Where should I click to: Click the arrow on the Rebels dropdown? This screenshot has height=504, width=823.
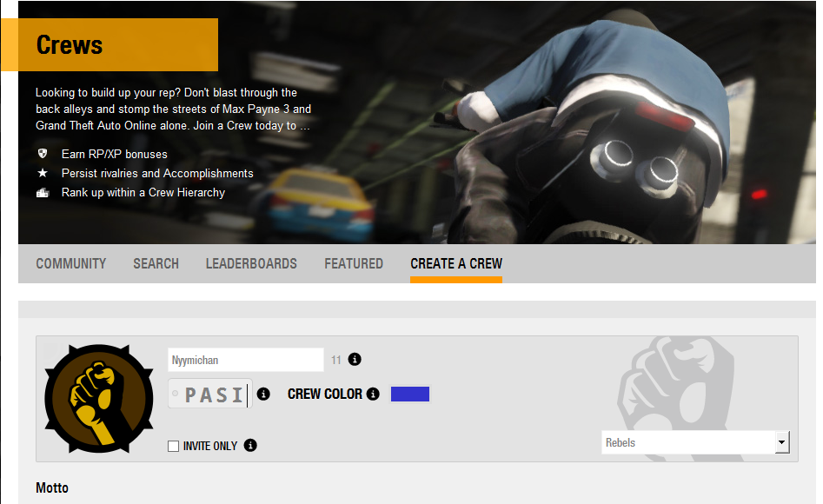click(782, 442)
